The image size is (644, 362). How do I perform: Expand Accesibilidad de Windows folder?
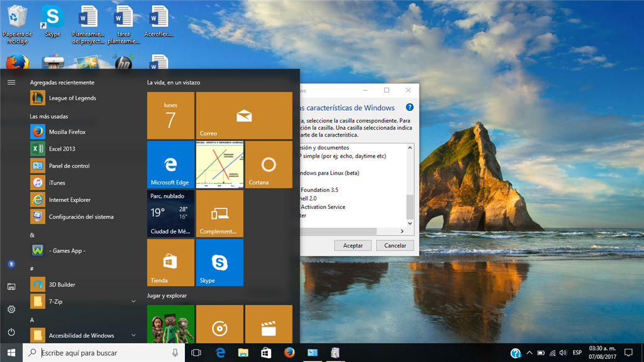coord(82,336)
